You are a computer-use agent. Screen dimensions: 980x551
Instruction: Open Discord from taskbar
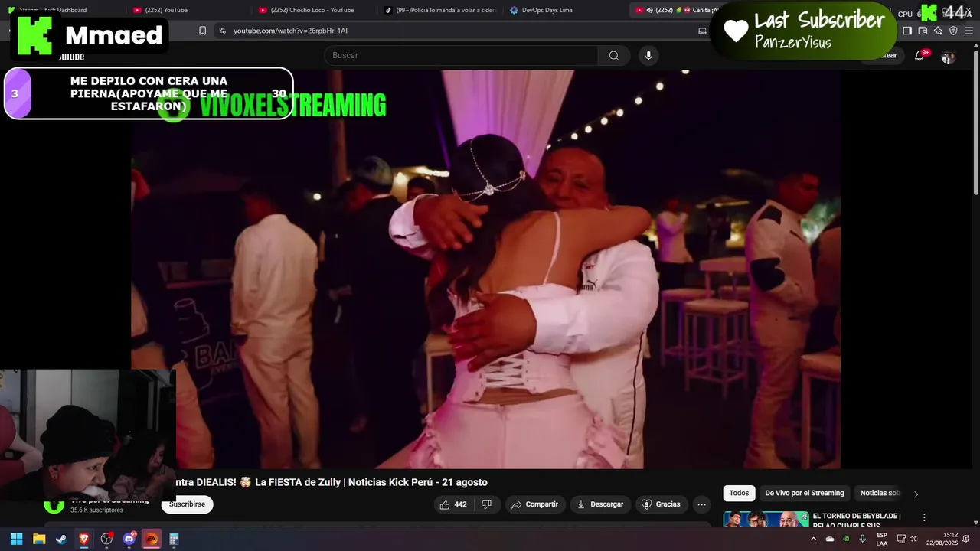pyautogui.click(x=129, y=539)
